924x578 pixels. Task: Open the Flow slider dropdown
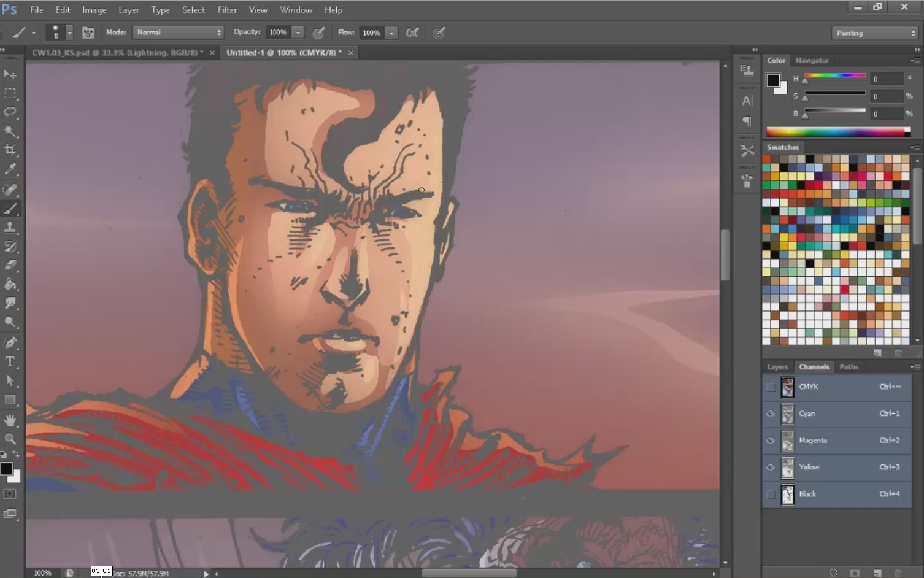click(x=391, y=33)
